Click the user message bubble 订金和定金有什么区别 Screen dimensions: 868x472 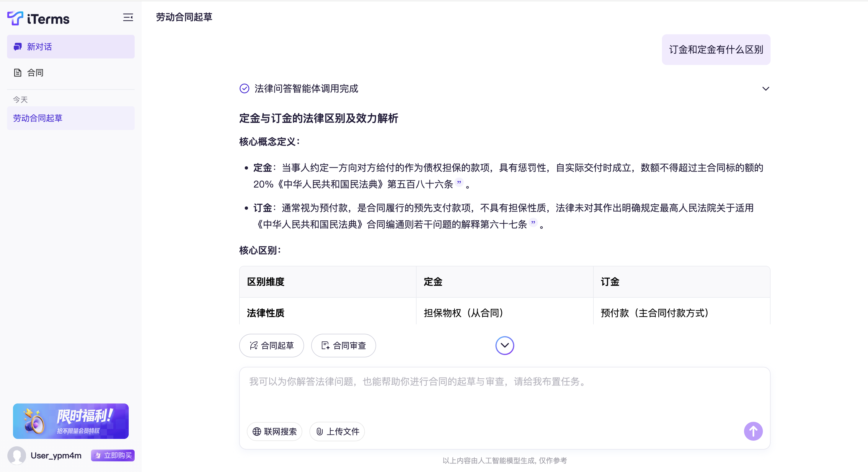[716, 50]
